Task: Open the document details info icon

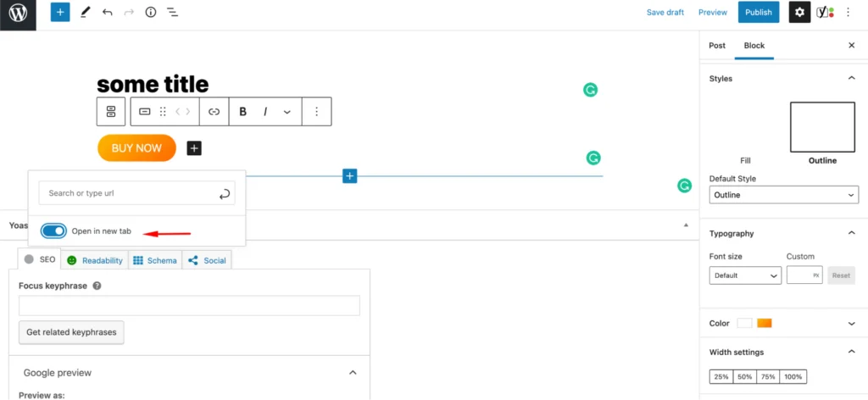Action: point(151,13)
